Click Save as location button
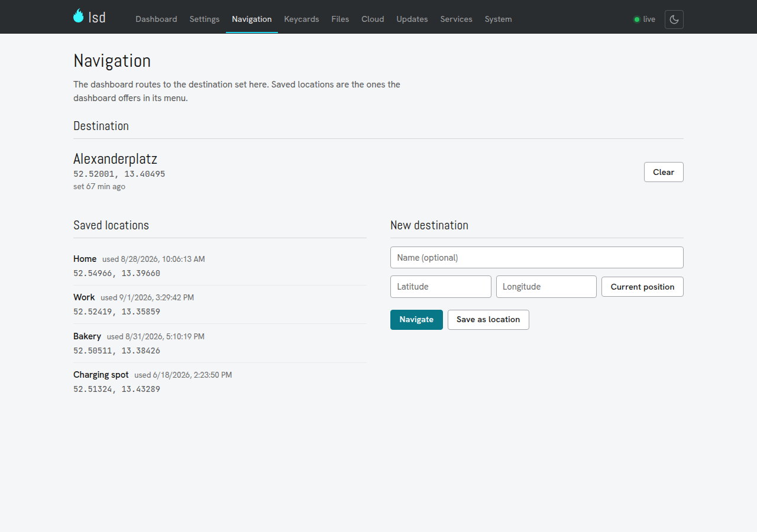 (x=489, y=320)
